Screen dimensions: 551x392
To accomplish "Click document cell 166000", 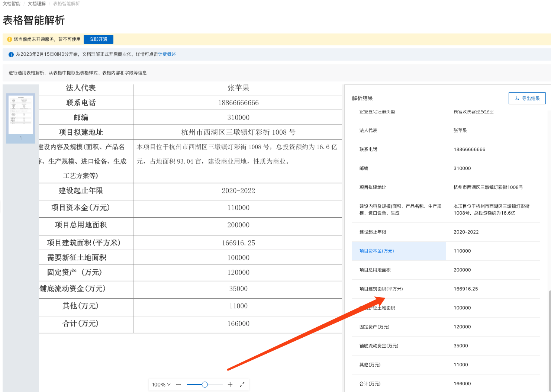I will coord(238,324).
